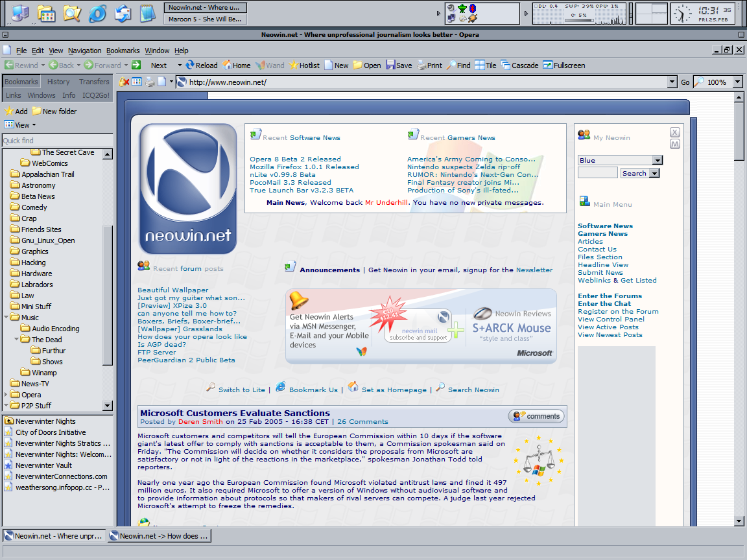Click the Save floppy disk icon
747x560 pixels.
click(x=390, y=65)
